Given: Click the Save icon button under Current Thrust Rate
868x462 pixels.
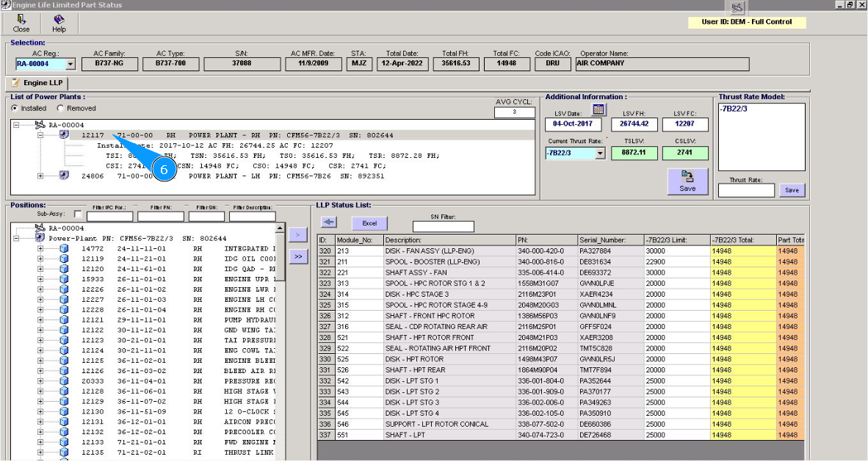Looking at the screenshot, I should [x=687, y=181].
